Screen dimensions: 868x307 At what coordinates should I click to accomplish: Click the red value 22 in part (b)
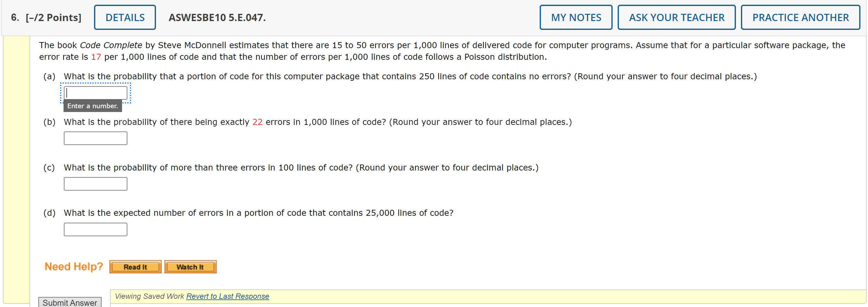point(258,122)
